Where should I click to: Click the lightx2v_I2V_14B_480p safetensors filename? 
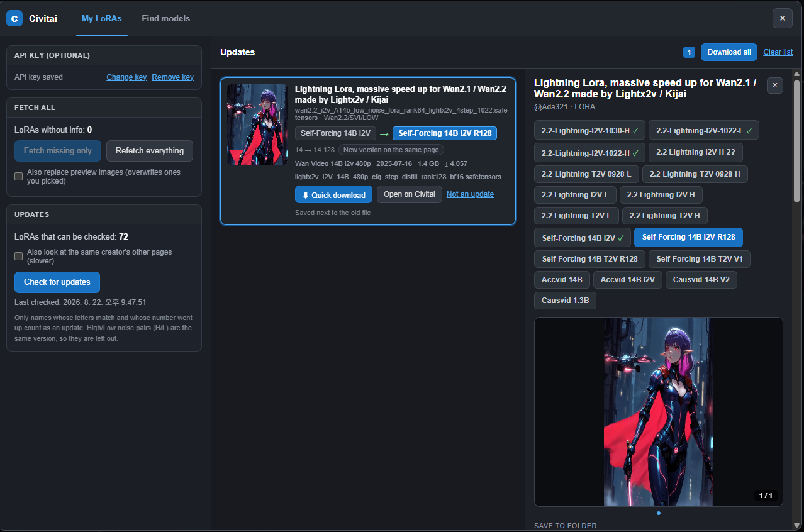pyautogui.click(x=398, y=177)
